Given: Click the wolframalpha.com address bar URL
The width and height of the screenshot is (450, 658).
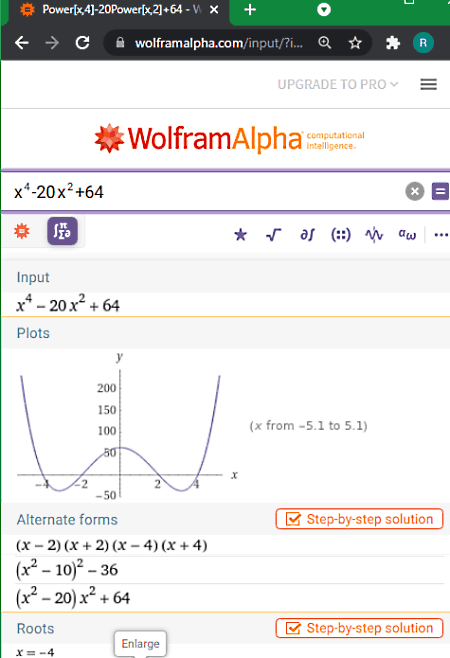Looking at the screenshot, I should [x=218, y=43].
